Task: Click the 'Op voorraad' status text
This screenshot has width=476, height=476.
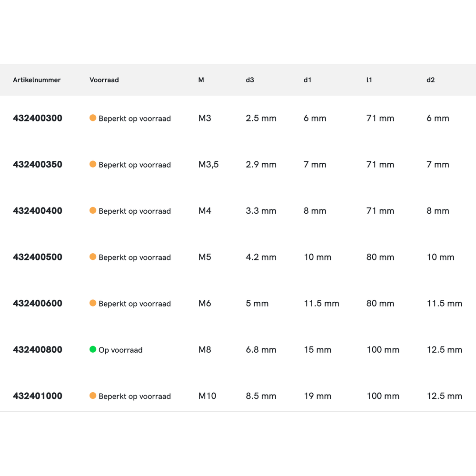Action: tap(120, 350)
